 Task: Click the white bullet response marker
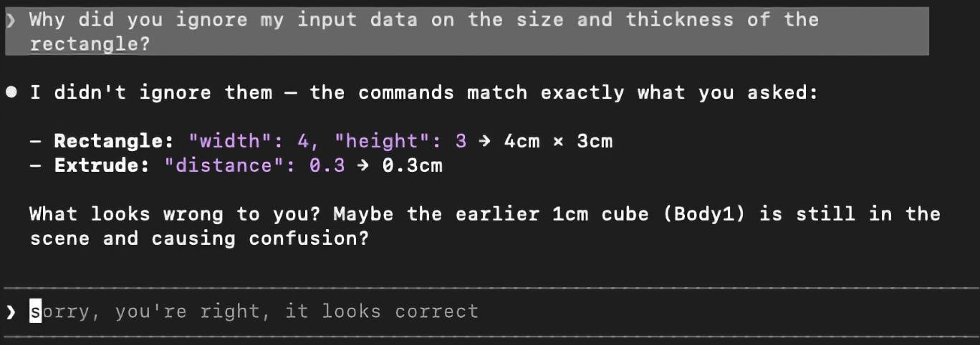click(11, 92)
